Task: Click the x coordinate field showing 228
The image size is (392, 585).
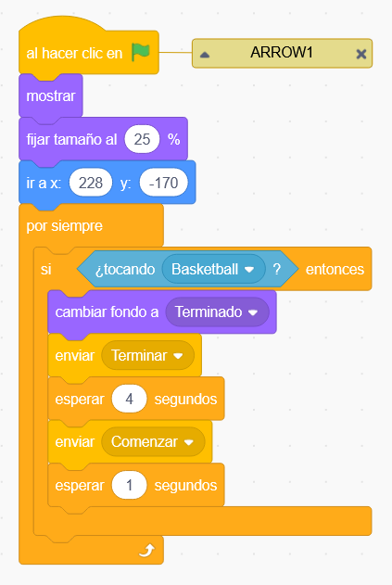Action: pyautogui.click(x=91, y=183)
